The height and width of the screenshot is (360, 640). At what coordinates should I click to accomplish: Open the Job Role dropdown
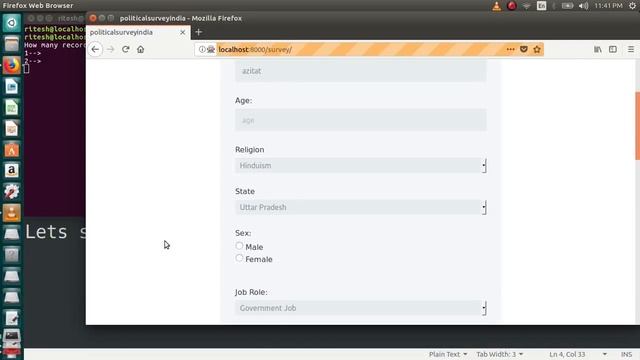[x=361, y=308]
